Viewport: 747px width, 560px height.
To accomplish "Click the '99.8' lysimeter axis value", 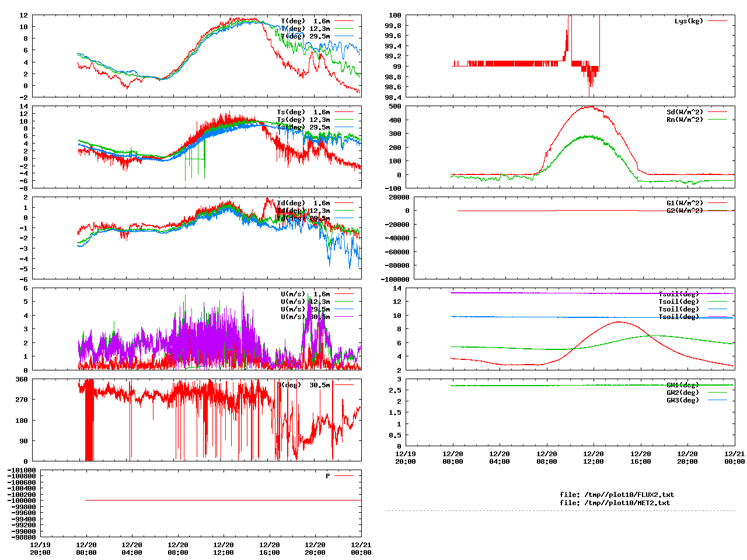I will point(393,26).
